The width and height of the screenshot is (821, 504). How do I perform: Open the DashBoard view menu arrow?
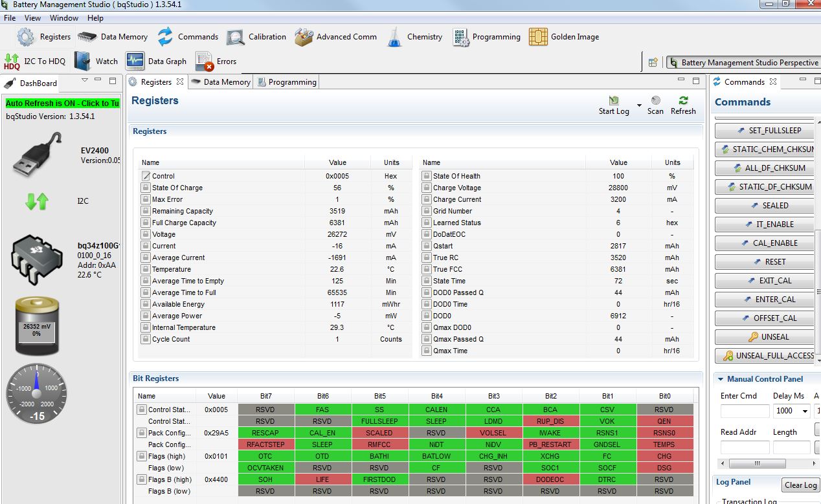click(x=84, y=80)
